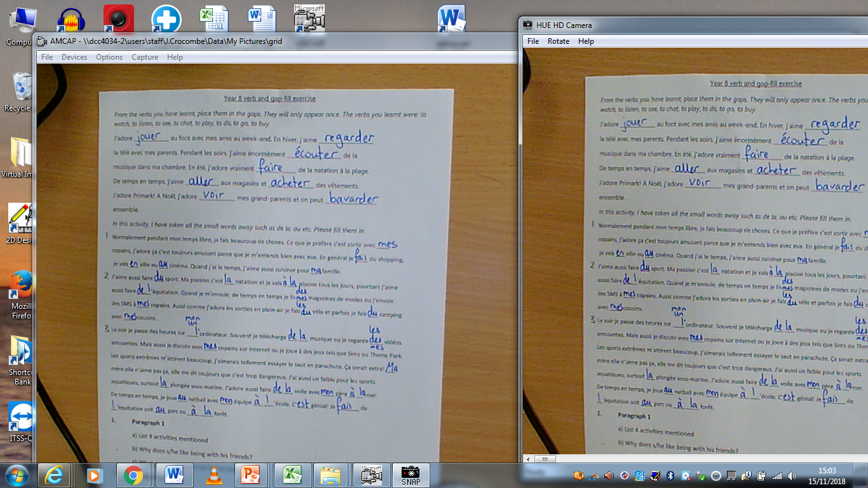Click left arrow of HUE camera horizontal scrollbar
This screenshot has height=488, width=868.
click(528, 458)
